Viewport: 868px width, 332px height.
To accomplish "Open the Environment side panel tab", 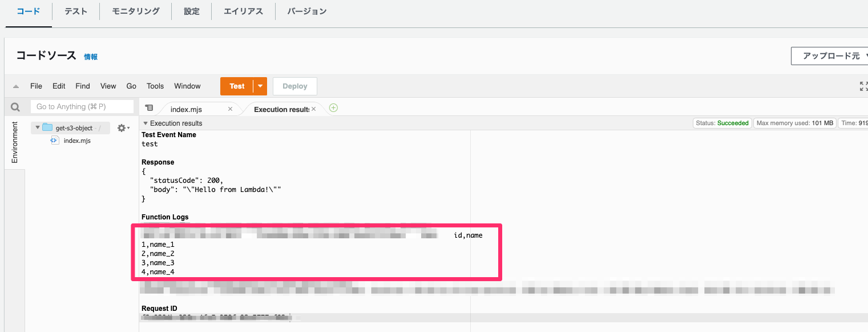I will pos(15,142).
